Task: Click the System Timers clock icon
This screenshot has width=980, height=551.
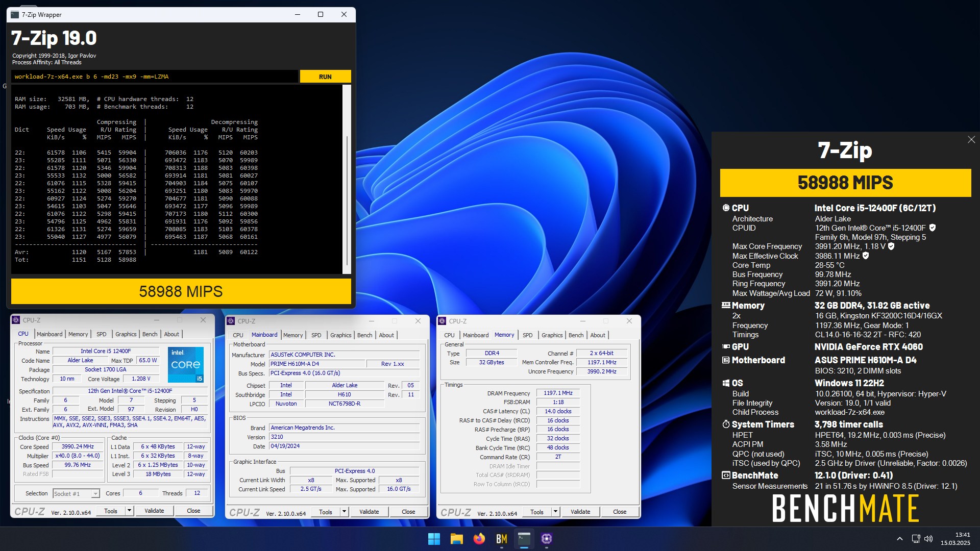Action: click(726, 424)
